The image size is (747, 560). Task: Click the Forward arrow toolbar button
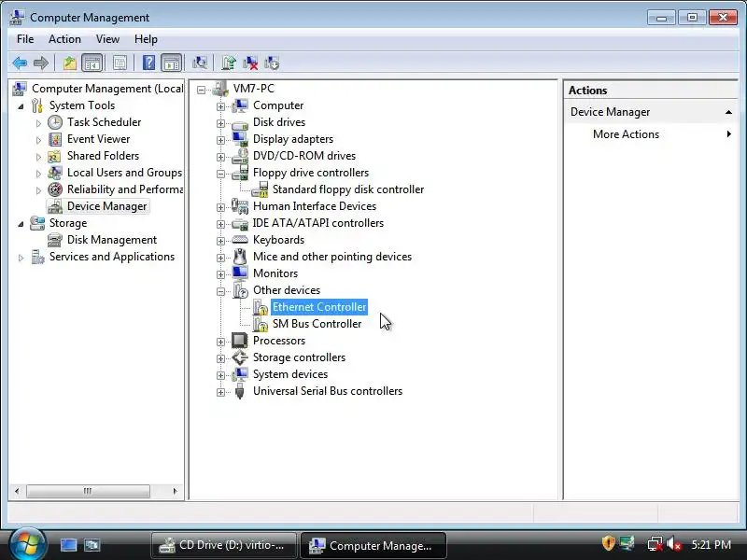41,63
